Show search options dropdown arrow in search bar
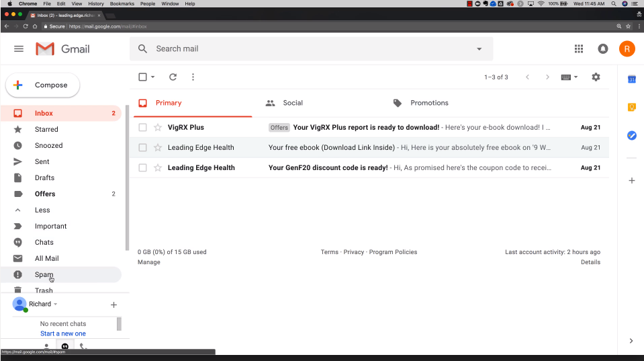644x361 pixels. coord(479,49)
